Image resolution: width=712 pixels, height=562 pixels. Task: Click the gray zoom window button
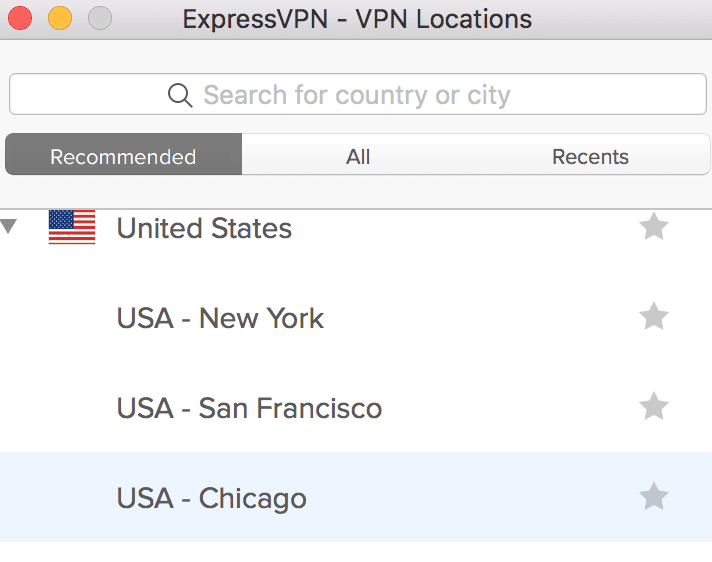coord(100,18)
